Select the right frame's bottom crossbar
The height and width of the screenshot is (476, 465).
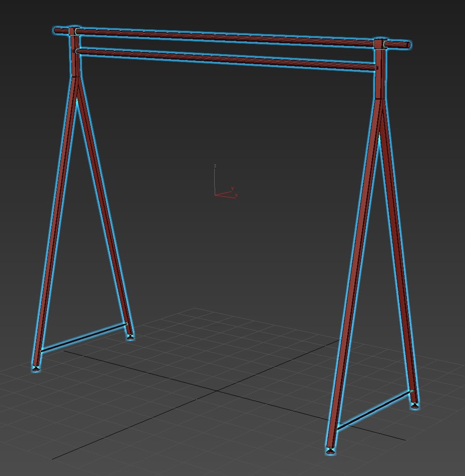click(375, 410)
